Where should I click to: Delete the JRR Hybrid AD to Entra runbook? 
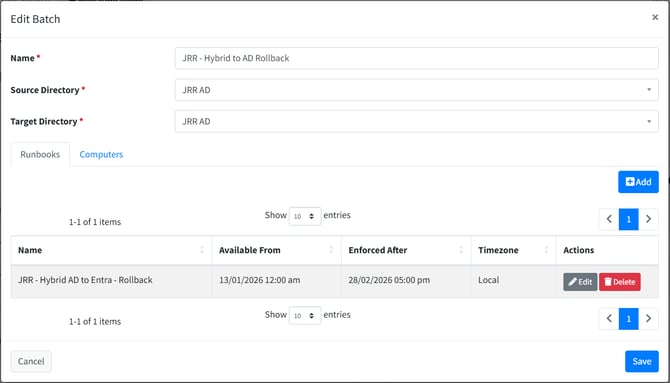coord(620,282)
